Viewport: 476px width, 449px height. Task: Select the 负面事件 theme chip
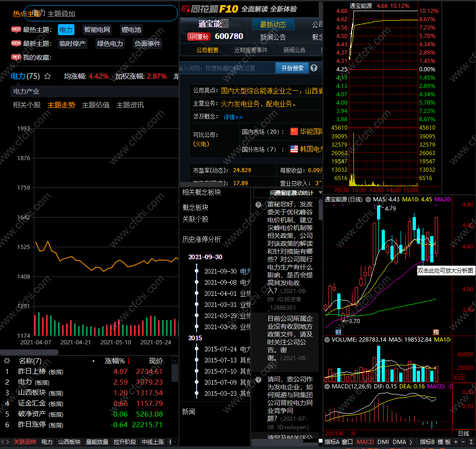point(148,44)
